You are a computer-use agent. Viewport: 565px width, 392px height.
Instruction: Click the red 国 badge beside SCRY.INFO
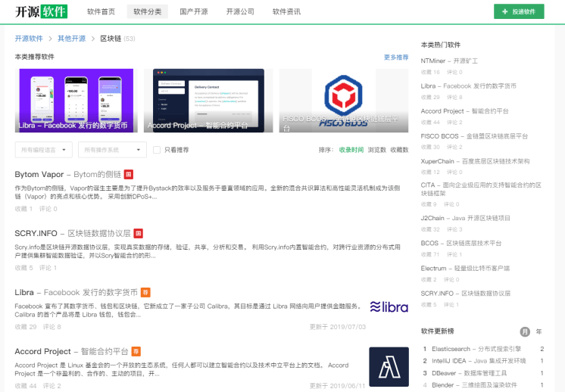[138, 234]
